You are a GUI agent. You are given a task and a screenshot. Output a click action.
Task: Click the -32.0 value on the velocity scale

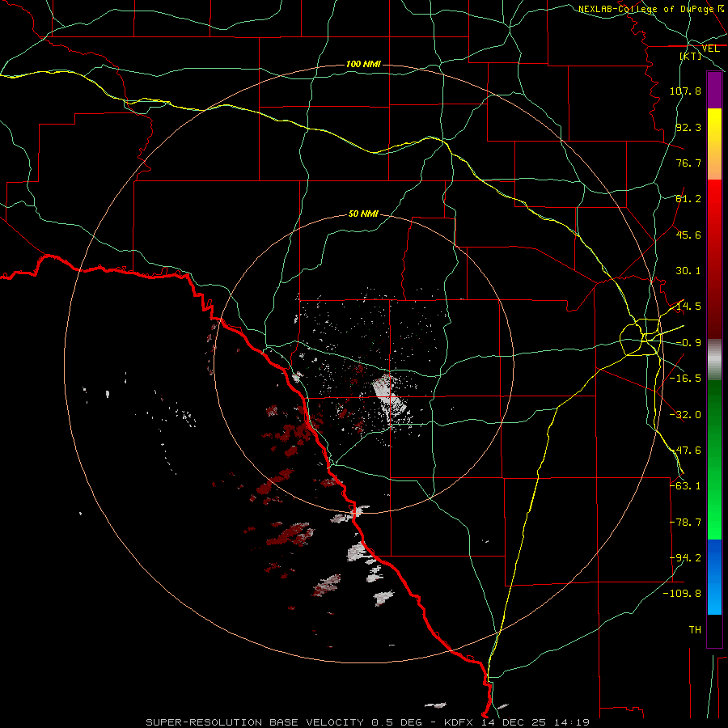click(685, 415)
